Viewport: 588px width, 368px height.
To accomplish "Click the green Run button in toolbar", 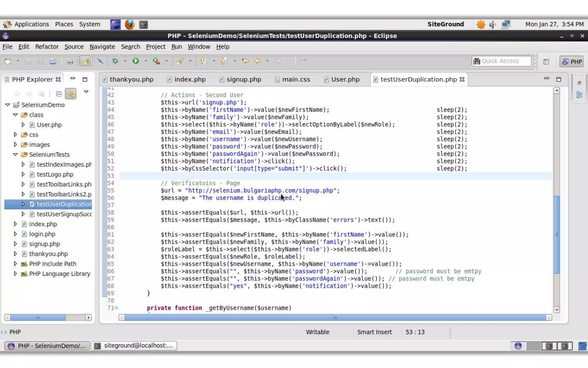I will tap(136, 61).
